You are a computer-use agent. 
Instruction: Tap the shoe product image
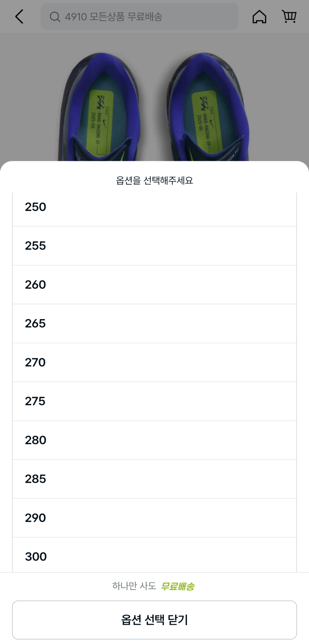154,105
